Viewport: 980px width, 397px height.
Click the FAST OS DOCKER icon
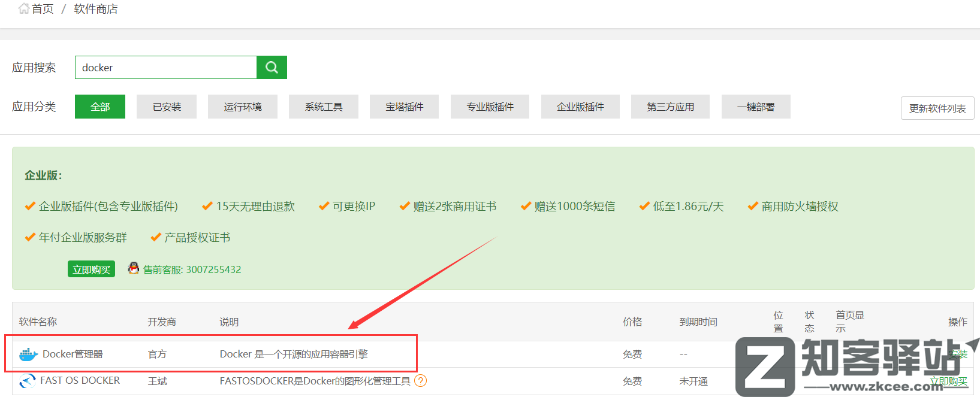[x=27, y=381]
